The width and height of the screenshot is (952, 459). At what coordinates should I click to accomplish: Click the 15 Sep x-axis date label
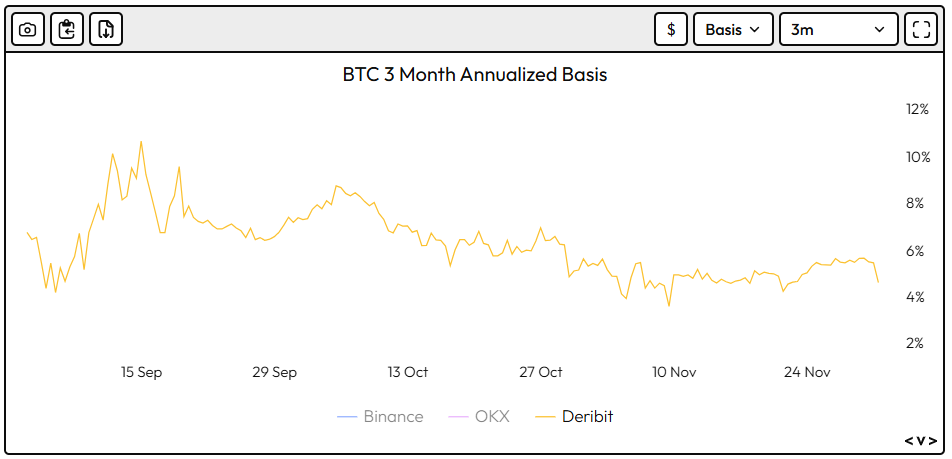141,372
